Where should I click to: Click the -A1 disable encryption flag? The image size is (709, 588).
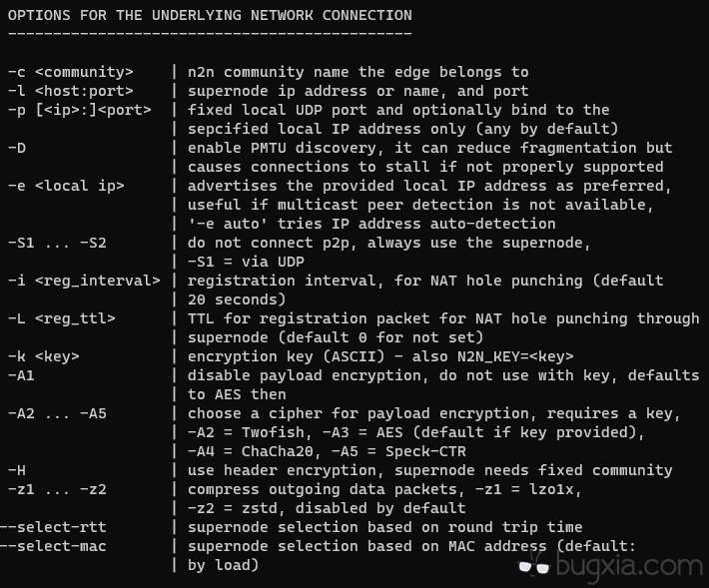tap(21, 375)
